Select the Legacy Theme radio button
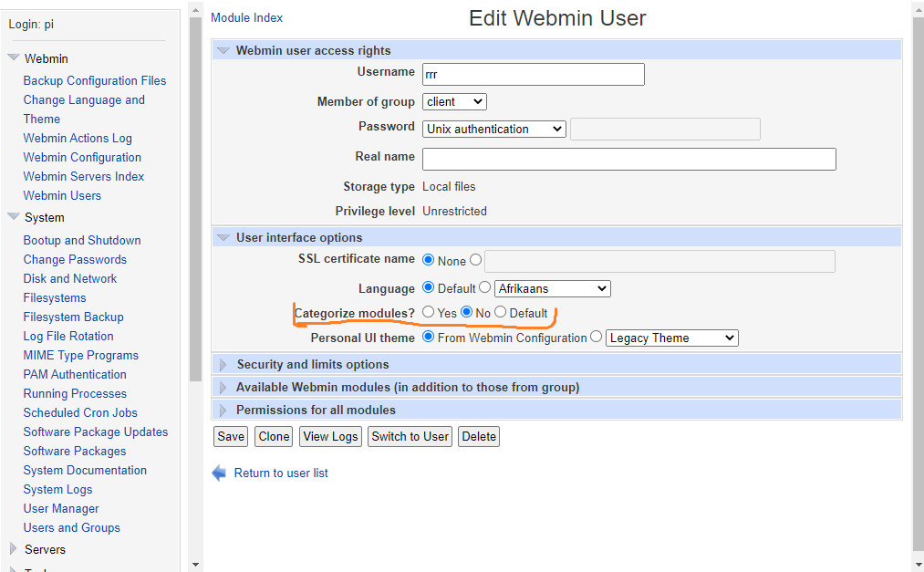 (596, 337)
